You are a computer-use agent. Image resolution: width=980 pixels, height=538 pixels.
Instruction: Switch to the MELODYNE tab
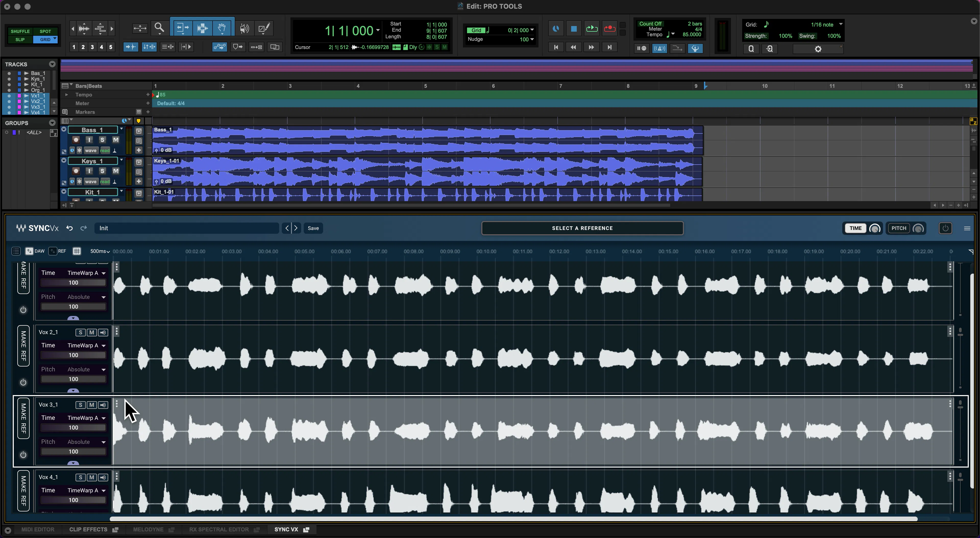[x=148, y=530]
